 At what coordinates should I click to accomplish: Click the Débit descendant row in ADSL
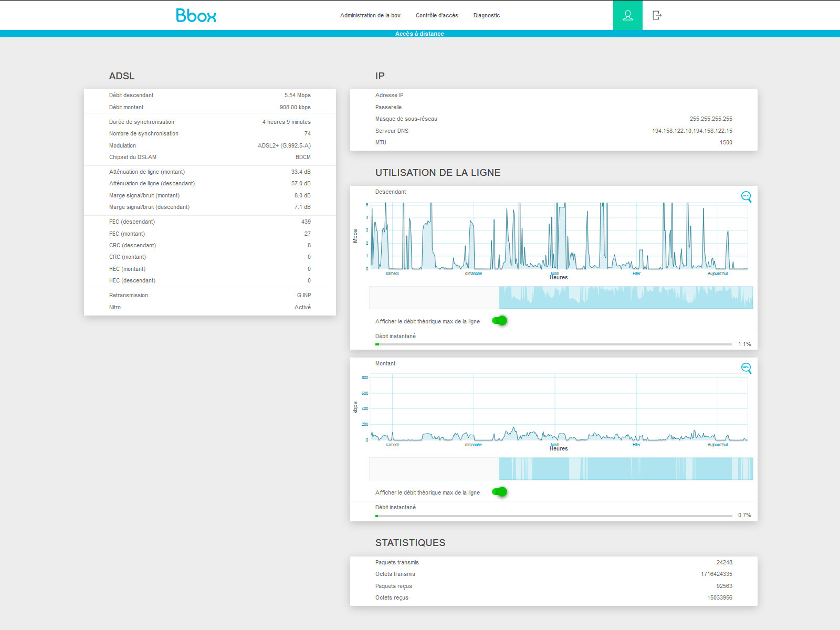point(210,95)
